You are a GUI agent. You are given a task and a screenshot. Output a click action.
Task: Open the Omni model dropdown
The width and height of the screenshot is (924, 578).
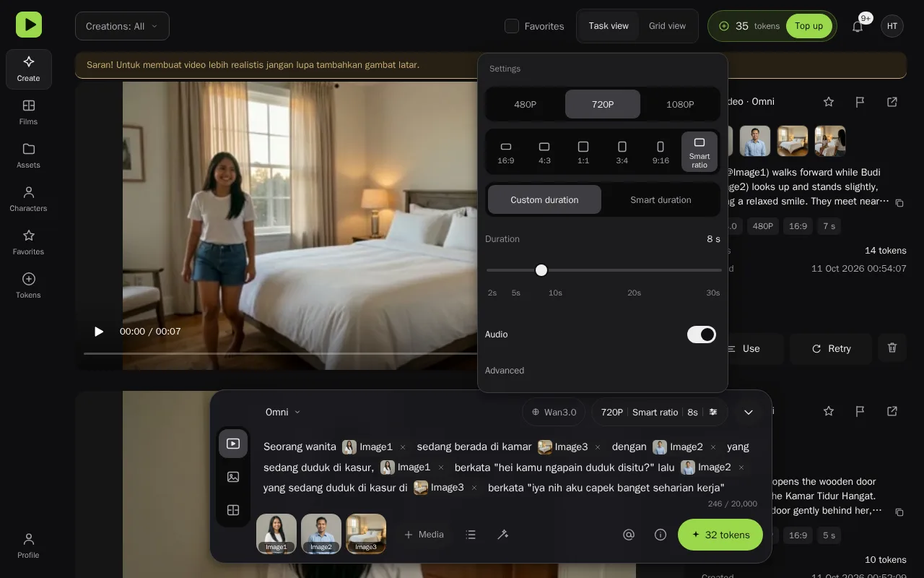tap(283, 412)
